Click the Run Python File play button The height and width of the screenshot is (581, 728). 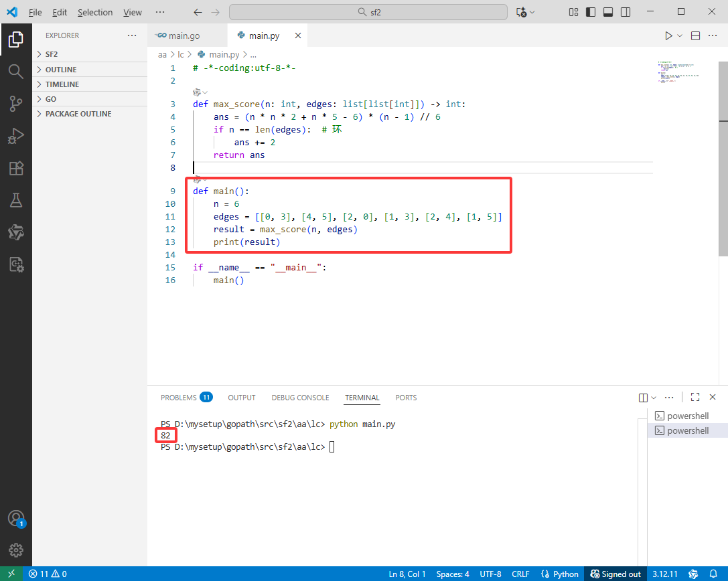pyautogui.click(x=668, y=35)
